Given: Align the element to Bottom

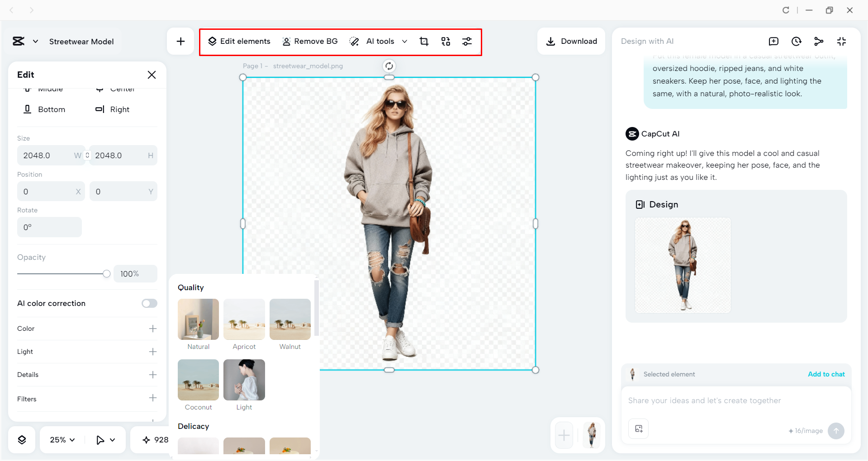Looking at the screenshot, I should click(x=44, y=109).
